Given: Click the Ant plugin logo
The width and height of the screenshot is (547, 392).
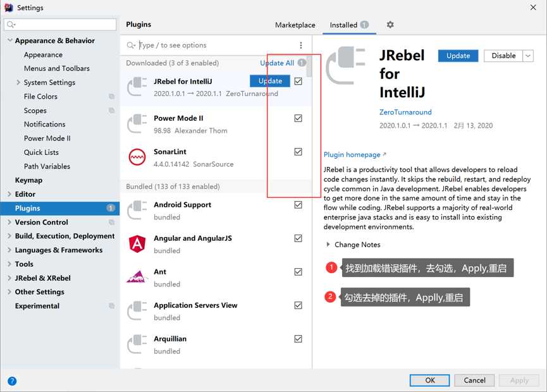Looking at the screenshot, I should pyautogui.click(x=137, y=277).
